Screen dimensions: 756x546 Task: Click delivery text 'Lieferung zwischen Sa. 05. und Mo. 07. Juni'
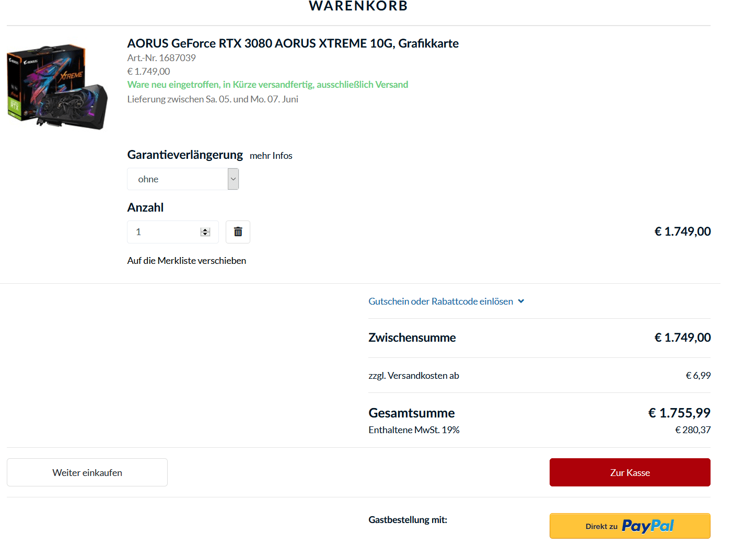213,99
